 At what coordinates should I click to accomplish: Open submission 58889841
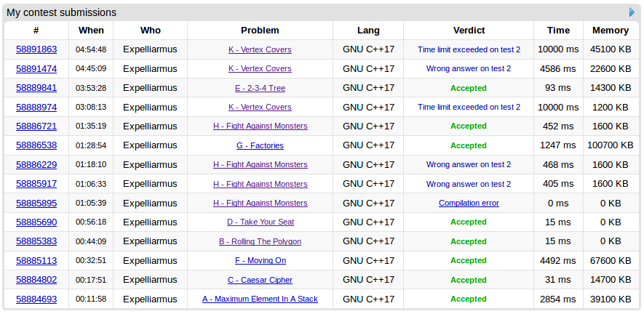36,88
